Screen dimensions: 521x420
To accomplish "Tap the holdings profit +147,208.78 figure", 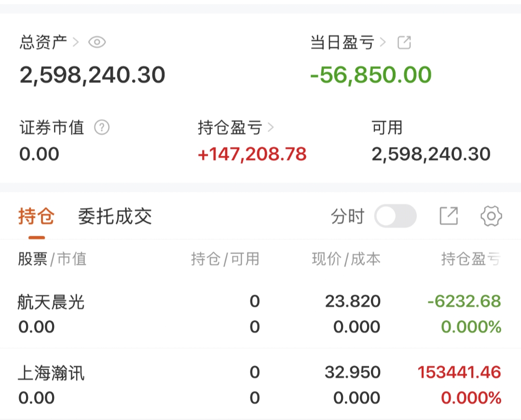I will pos(252,154).
